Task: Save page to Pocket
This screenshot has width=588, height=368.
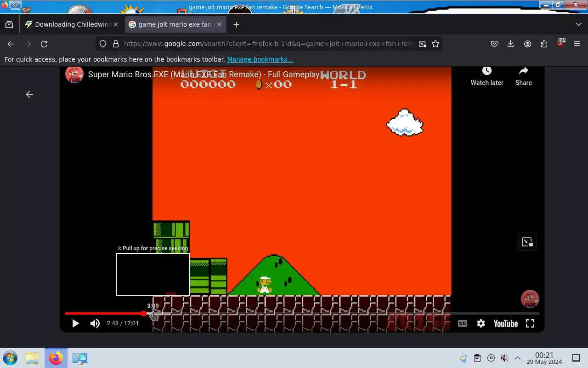Action: (x=494, y=44)
